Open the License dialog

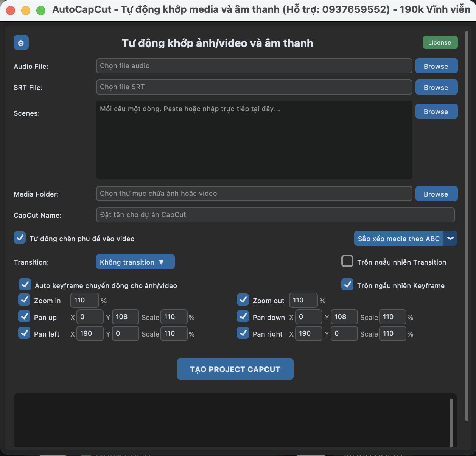440,42
